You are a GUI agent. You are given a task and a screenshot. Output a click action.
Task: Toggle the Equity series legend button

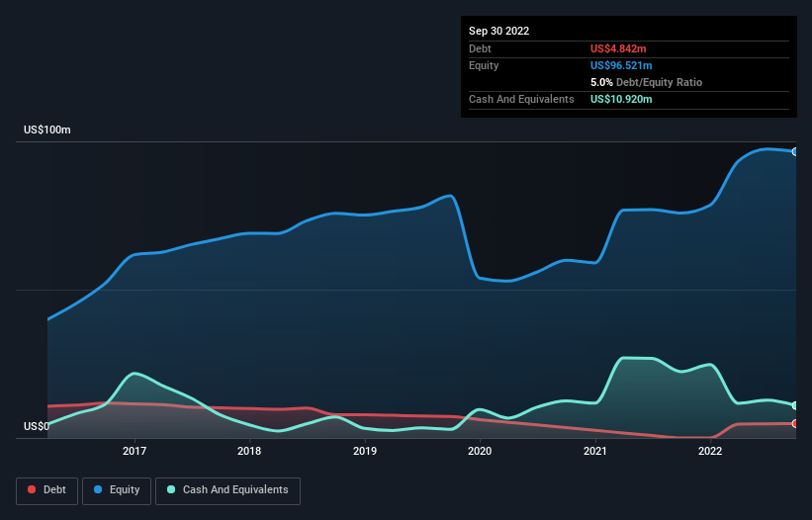coord(117,490)
